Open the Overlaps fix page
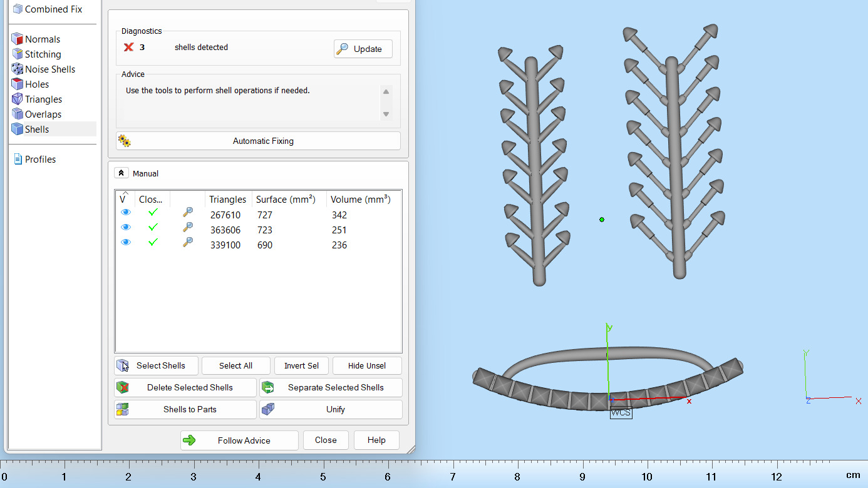 (37, 114)
